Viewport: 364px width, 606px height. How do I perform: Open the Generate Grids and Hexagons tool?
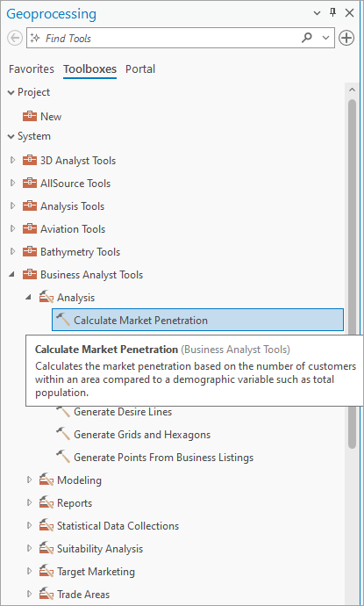[142, 435]
